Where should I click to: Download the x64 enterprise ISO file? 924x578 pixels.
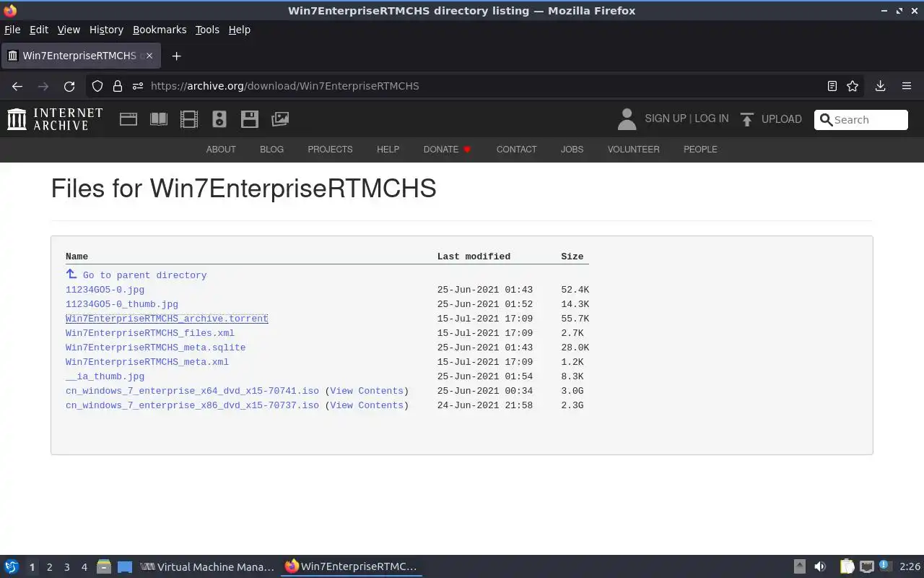(192, 391)
